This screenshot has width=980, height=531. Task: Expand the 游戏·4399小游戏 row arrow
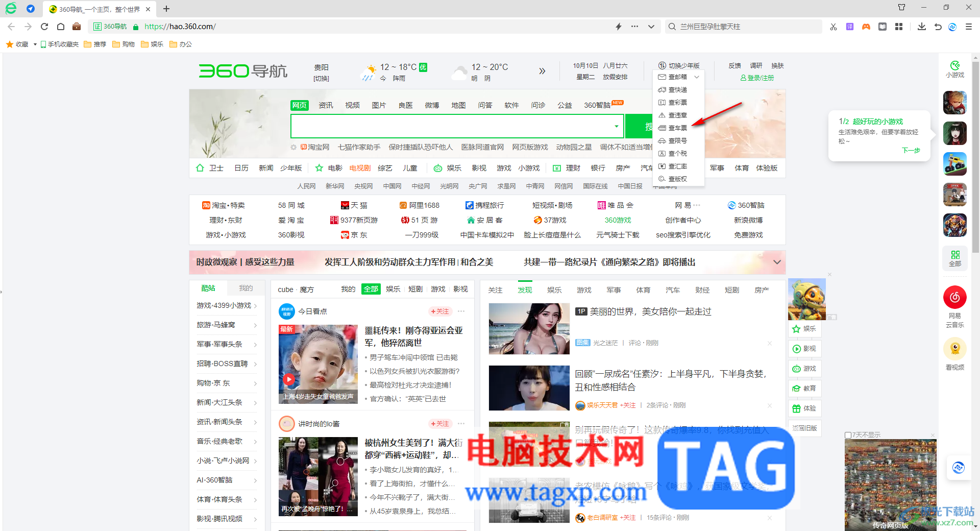click(x=255, y=306)
